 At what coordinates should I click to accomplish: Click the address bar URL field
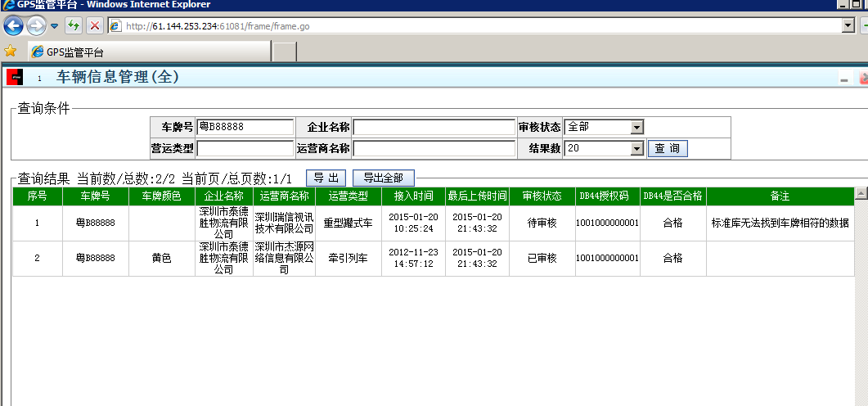pyautogui.click(x=474, y=26)
